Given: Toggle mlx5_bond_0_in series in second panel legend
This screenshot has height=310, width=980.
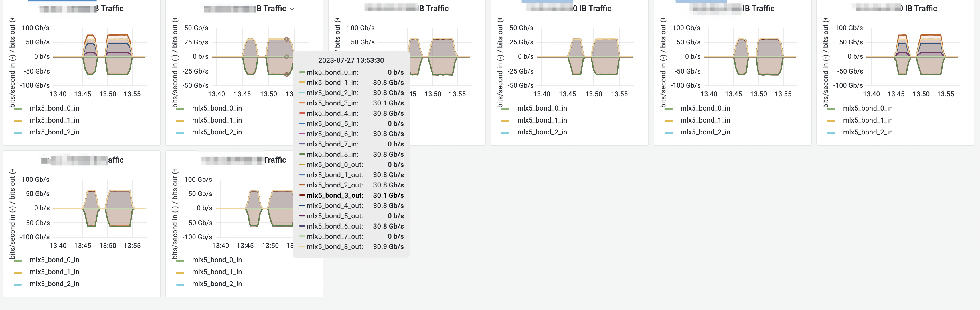Looking at the screenshot, I should click(217, 108).
